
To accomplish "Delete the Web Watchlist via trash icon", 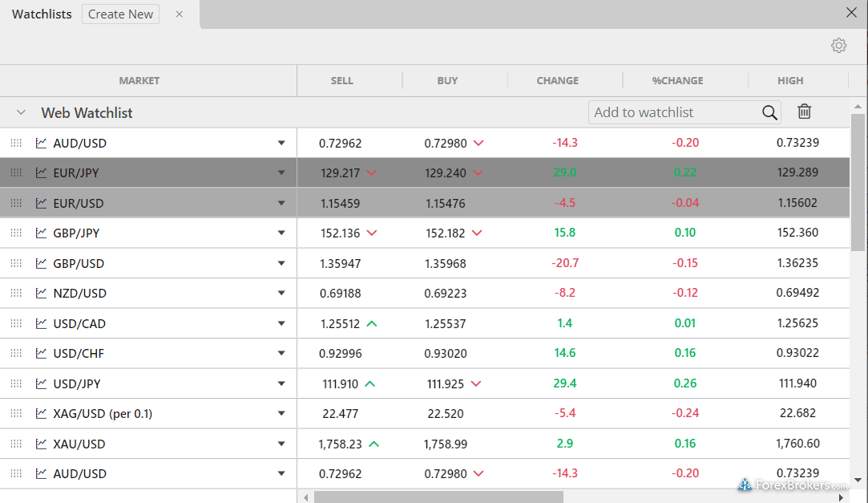I will (x=804, y=112).
